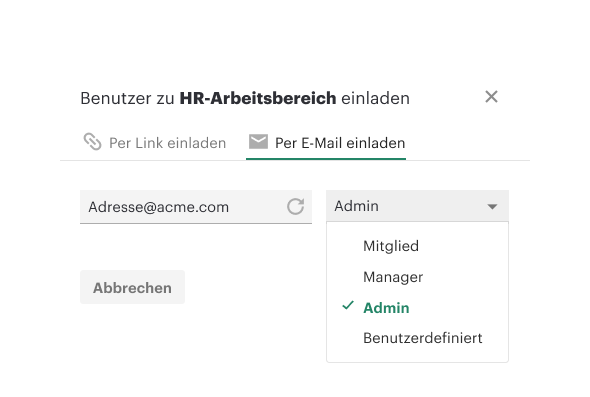Click the circular refresh icon in email field
Image resolution: width=590 pixels, height=397 pixels.
click(295, 206)
